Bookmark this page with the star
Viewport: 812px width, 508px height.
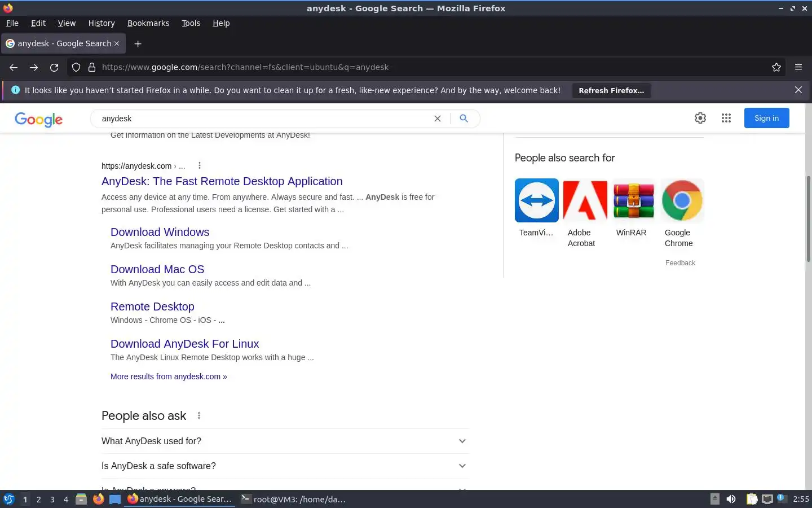pos(776,67)
